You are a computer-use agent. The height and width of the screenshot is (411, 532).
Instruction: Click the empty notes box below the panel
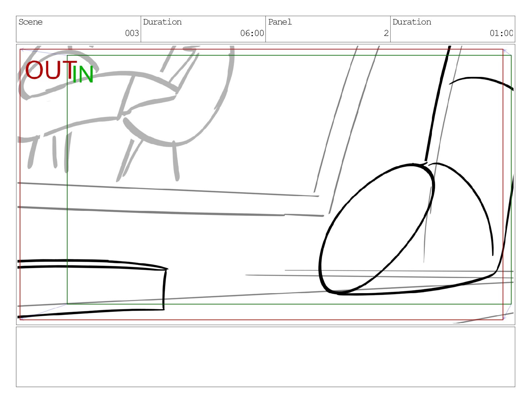pyautogui.click(x=265, y=357)
